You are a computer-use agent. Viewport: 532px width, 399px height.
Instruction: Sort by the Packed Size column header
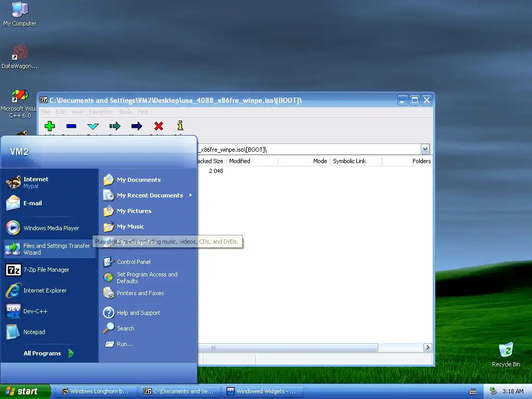point(211,161)
